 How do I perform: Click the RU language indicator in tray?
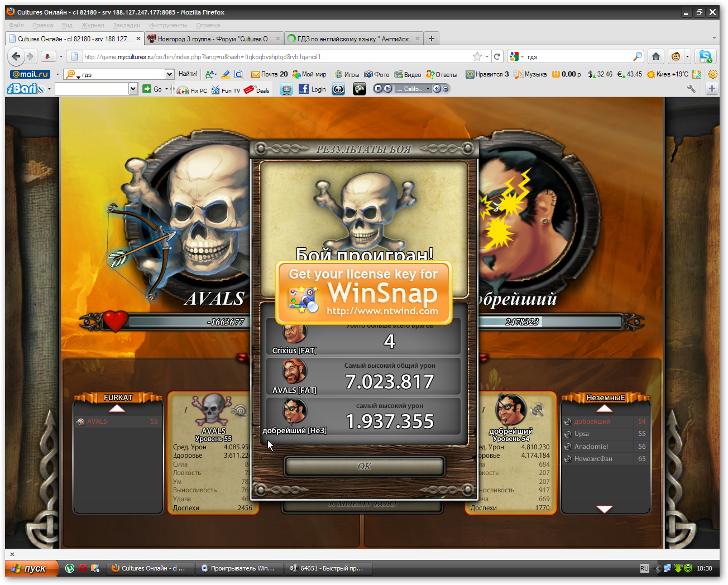pyautogui.click(x=644, y=568)
